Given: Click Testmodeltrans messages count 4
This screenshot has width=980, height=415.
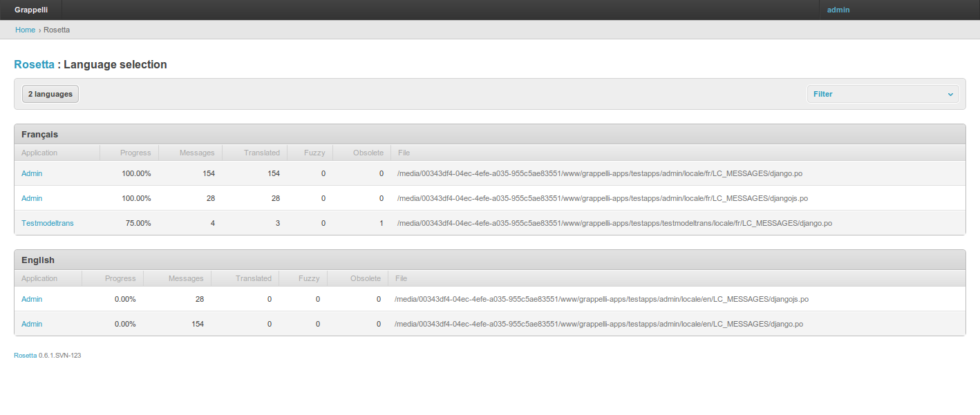Looking at the screenshot, I should pos(212,223).
